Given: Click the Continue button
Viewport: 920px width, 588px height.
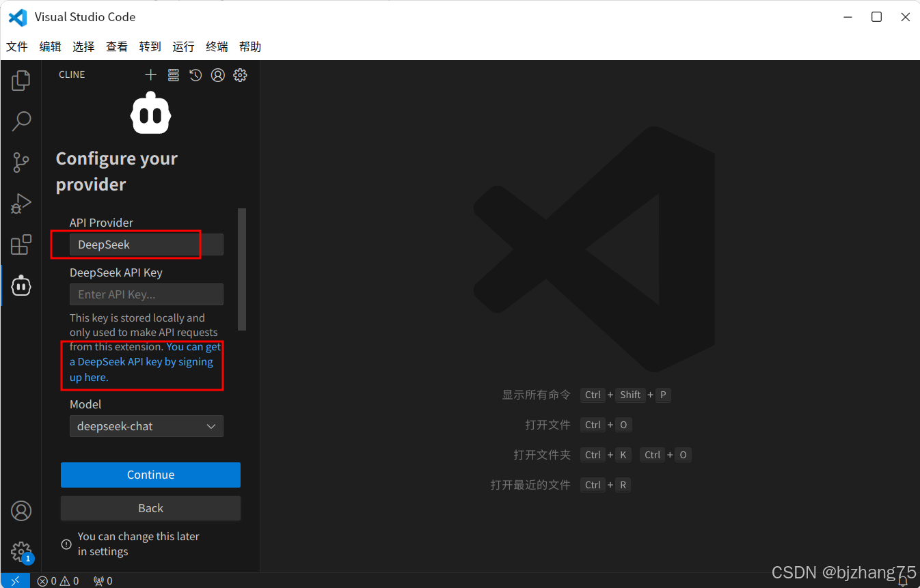Looking at the screenshot, I should (x=150, y=475).
